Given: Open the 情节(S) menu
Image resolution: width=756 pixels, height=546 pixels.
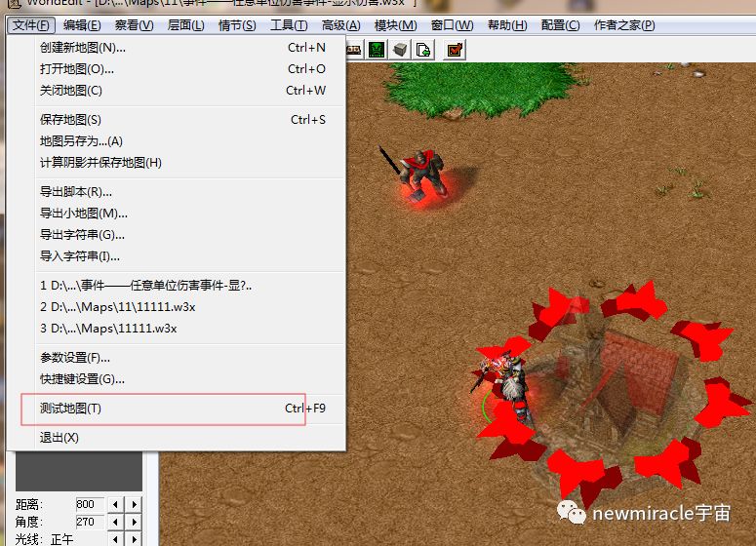Looking at the screenshot, I should (x=237, y=25).
